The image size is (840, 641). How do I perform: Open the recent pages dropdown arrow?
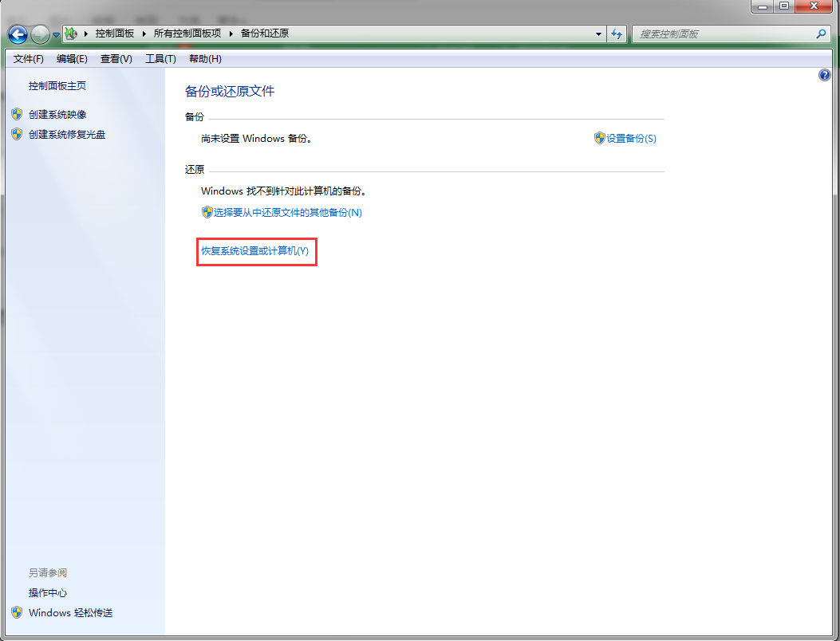click(x=56, y=35)
